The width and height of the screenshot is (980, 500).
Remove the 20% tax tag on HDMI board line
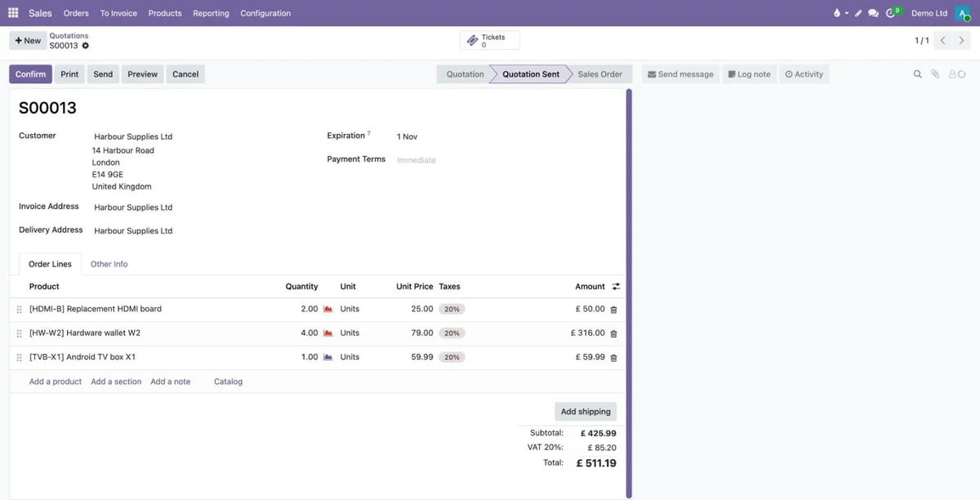pos(452,310)
